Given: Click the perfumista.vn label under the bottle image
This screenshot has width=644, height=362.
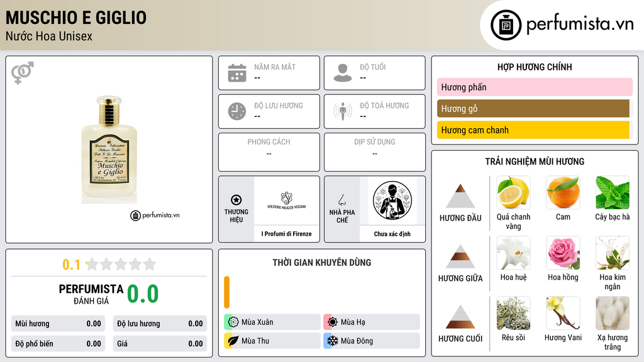Looking at the screenshot, I should 155,215.
